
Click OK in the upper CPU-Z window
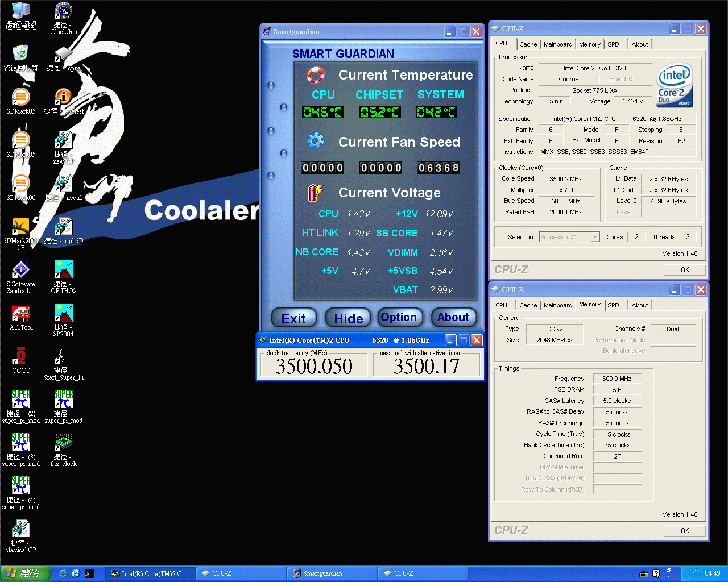685,270
